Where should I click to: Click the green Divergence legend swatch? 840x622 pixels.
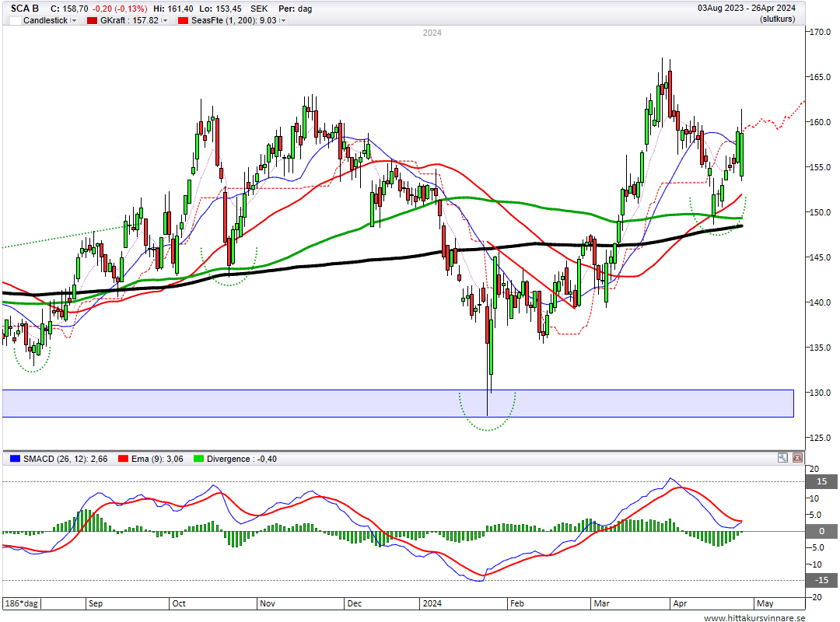(199, 459)
